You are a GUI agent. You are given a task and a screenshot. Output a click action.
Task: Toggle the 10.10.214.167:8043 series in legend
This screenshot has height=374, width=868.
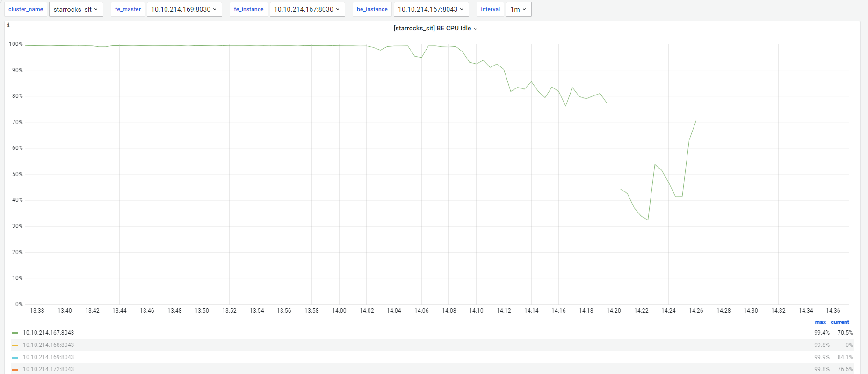click(x=48, y=333)
